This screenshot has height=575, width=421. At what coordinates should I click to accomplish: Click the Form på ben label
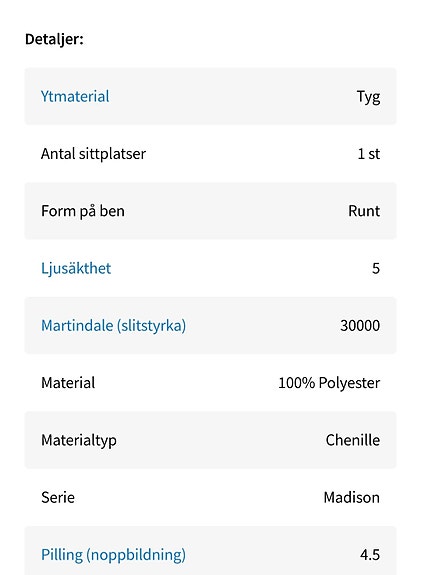tap(83, 211)
